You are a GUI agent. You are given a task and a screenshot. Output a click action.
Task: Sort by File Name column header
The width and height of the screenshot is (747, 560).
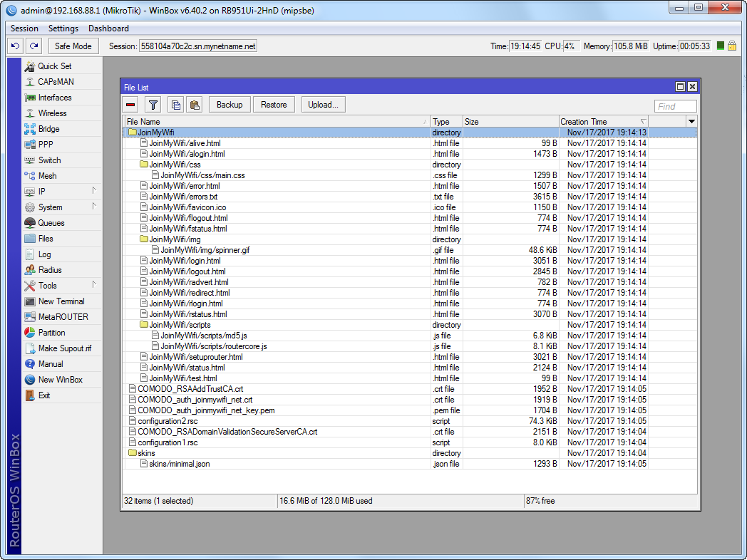(x=277, y=122)
